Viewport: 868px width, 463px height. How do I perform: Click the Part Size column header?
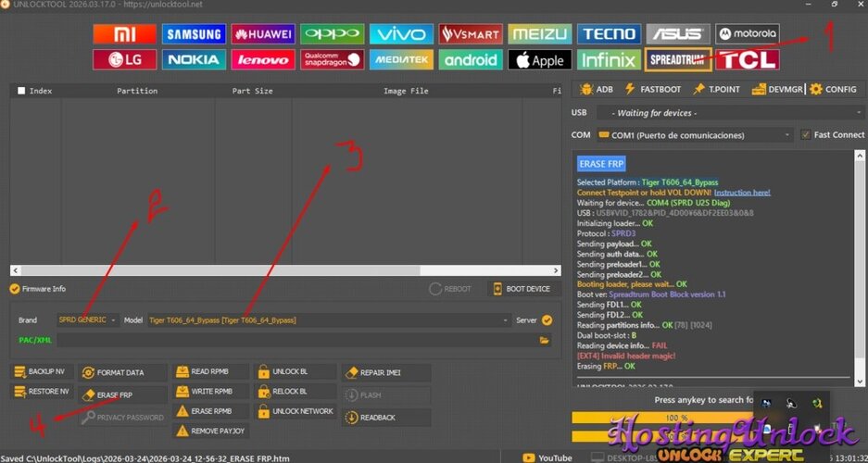pos(252,91)
